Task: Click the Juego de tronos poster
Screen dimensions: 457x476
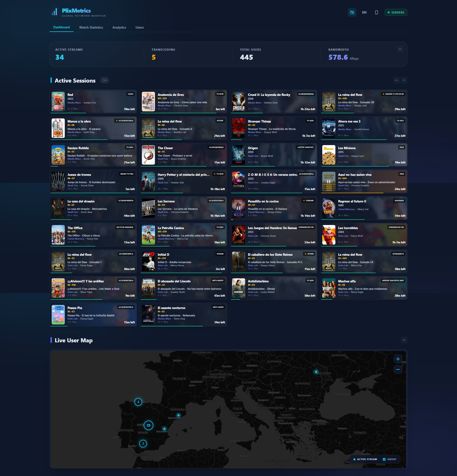Action: coord(58,182)
